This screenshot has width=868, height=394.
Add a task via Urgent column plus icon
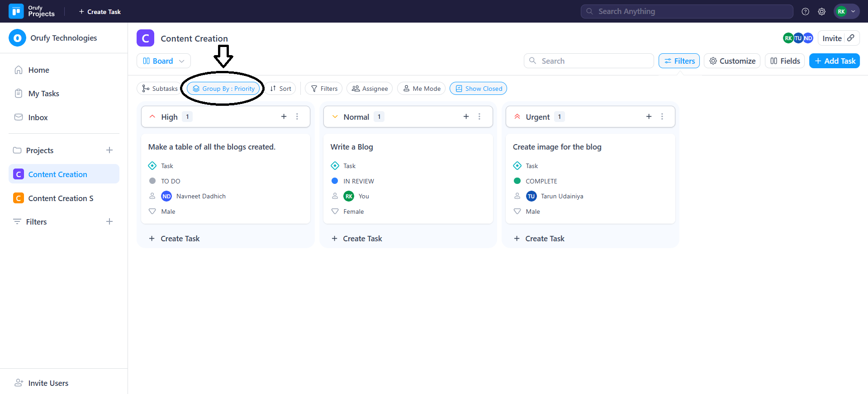[x=649, y=117]
